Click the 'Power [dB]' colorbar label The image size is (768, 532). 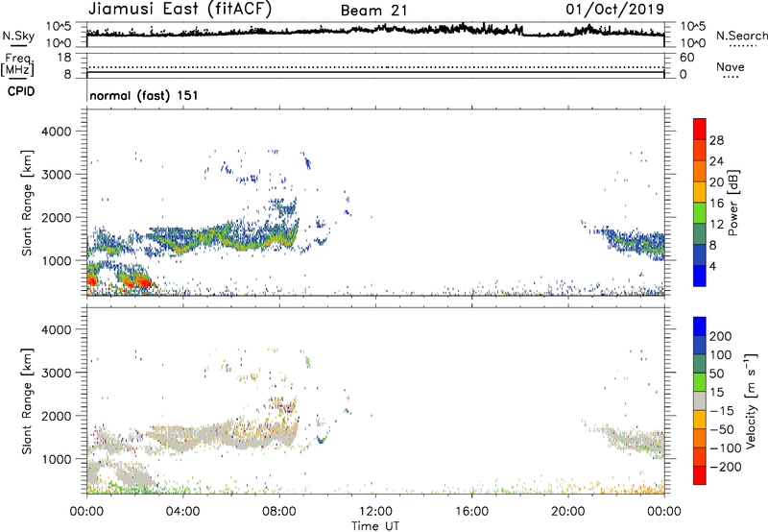[732, 203]
